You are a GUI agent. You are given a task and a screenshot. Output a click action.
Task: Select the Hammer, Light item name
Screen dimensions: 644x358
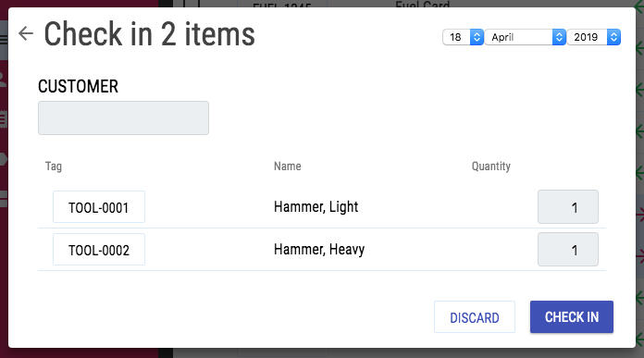pos(316,207)
